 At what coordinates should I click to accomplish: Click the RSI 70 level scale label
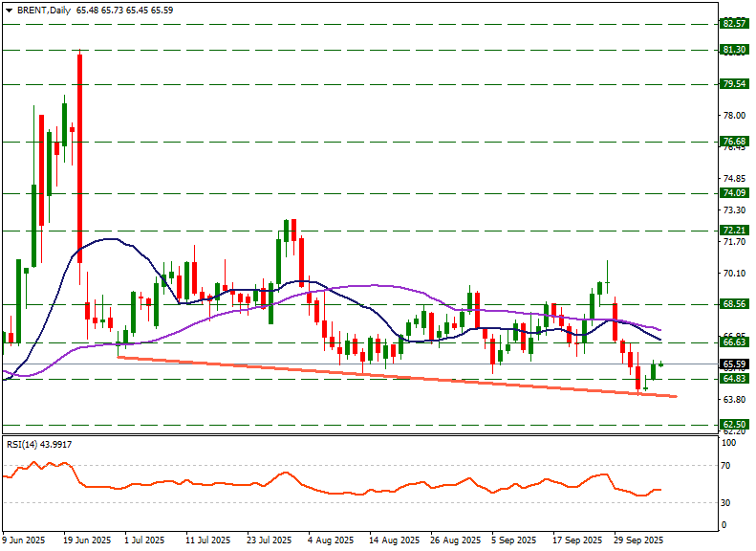(727, 466)
